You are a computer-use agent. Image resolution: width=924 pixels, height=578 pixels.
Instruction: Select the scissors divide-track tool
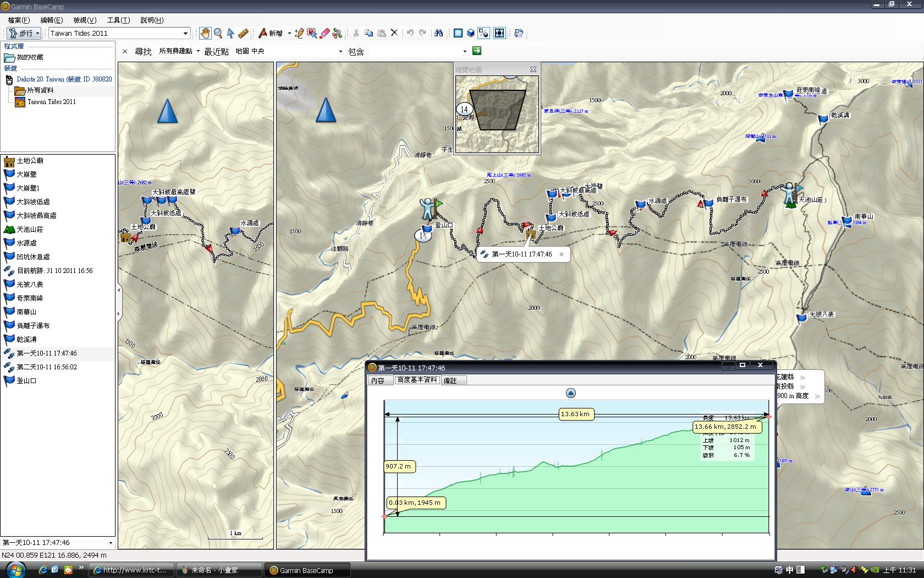(x=337, y=33)
